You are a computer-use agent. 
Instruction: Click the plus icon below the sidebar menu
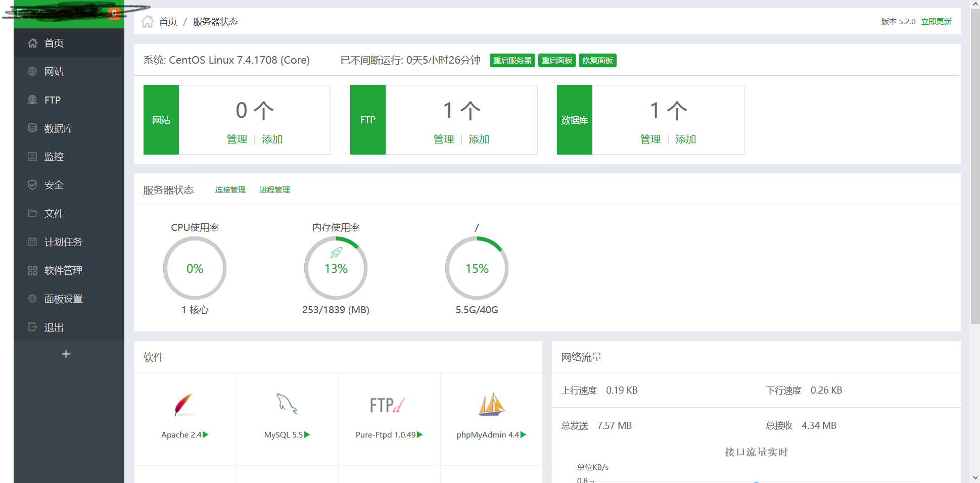click(x=66, y=354)
